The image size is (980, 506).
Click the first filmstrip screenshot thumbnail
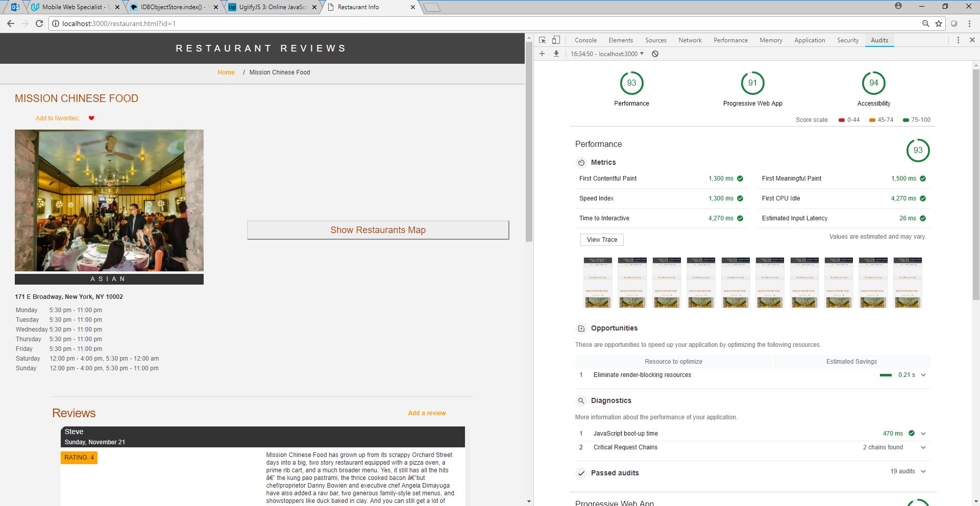pos(598,283)
